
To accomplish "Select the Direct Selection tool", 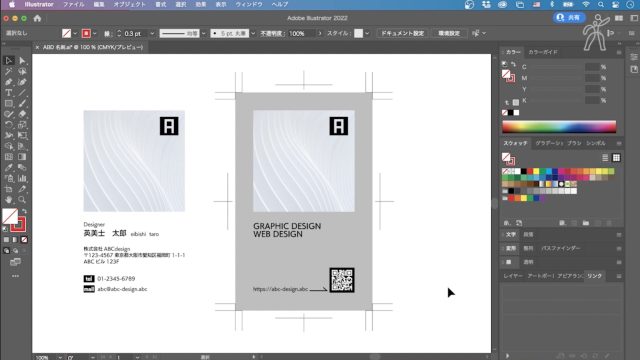I will click(x=22, y=61).
